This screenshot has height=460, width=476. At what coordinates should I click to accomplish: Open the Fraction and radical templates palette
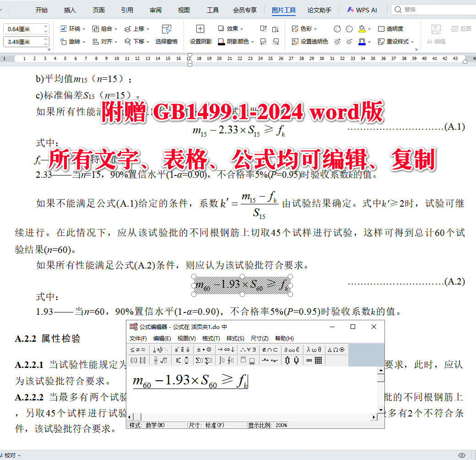click(x=160, y=361)
